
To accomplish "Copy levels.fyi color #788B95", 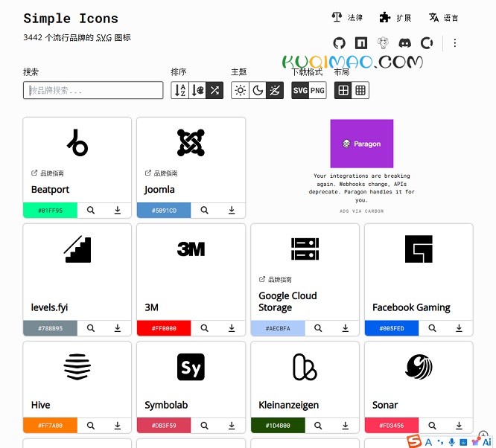I will [51, 328].
